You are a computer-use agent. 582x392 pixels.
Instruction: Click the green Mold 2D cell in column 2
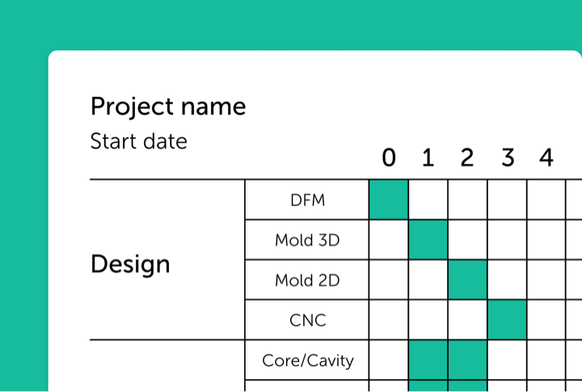coord(468,280)
